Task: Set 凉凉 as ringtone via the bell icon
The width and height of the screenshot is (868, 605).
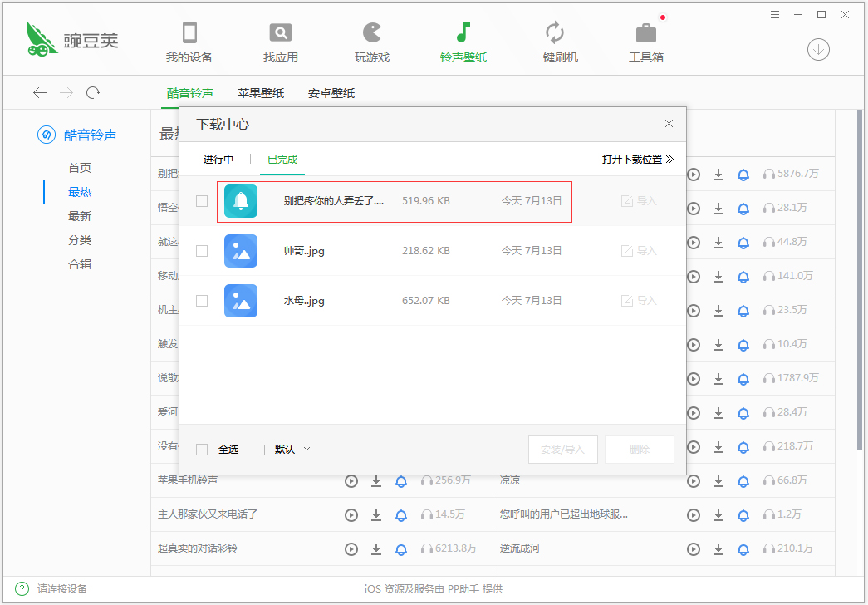Action: click(743, 480)
